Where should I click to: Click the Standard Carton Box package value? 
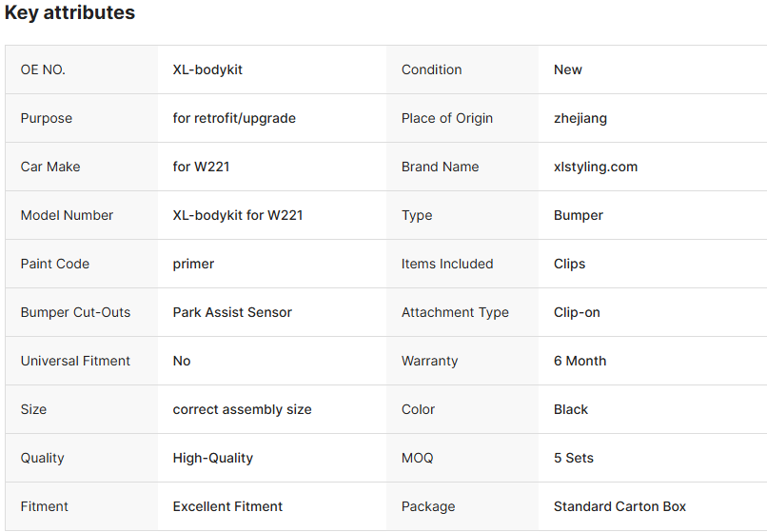pos(619,506)
